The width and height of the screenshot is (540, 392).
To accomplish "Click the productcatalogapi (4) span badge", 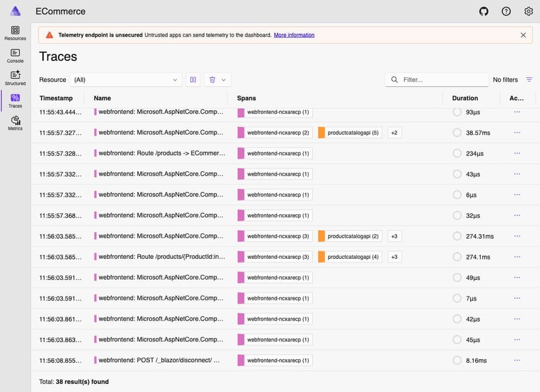I will (350, 256).
